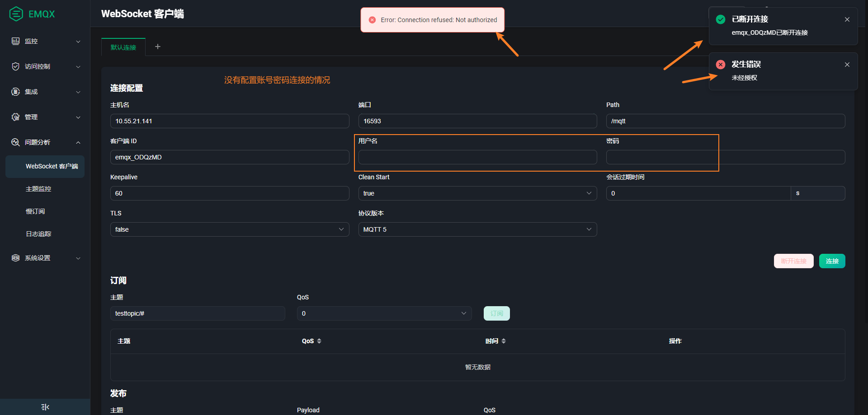Close the 已断开连接 notification
Viewport: 868px width, 415px height.
847,19
